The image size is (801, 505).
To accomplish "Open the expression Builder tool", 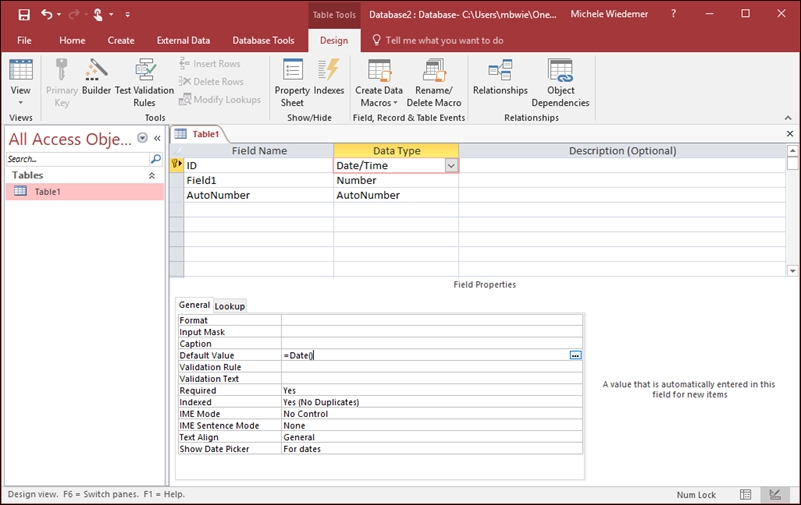I will coord(96,77).
